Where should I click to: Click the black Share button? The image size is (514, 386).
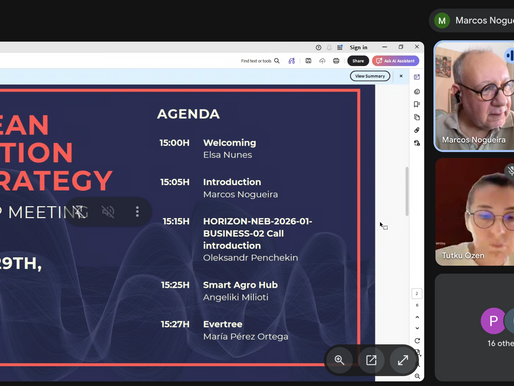tap(358, 61)
